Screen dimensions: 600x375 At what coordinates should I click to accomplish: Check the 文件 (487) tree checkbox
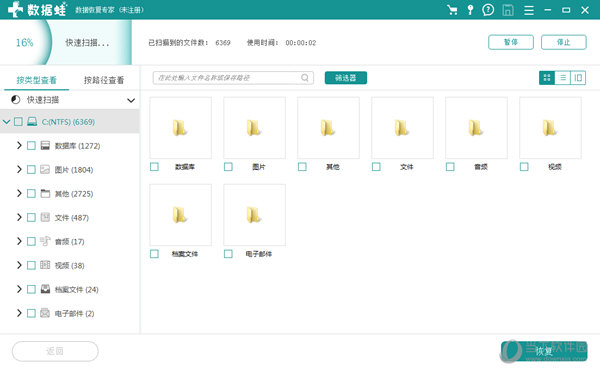(x=31, y=218)
